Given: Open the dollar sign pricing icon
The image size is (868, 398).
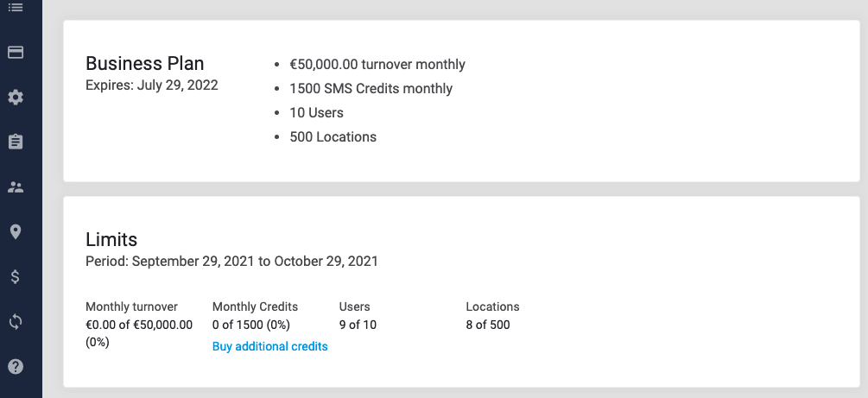Looking at the screenshot, I should click(16, 277).
